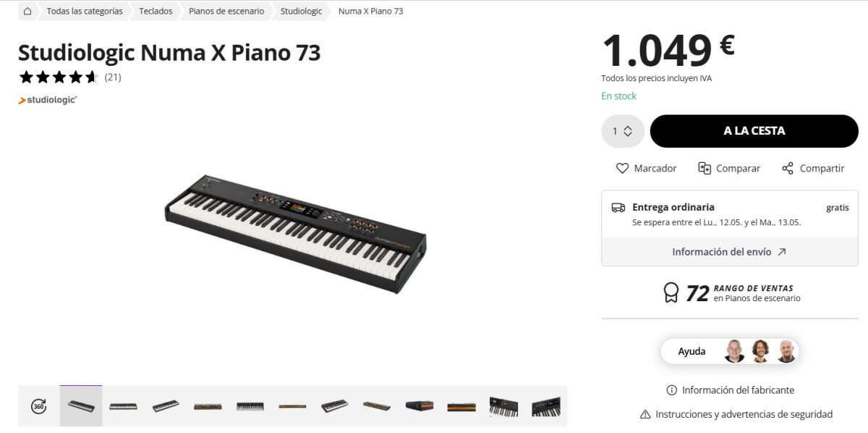
Task: Add to cart with A LA CESTA
Action: [754, 131]
